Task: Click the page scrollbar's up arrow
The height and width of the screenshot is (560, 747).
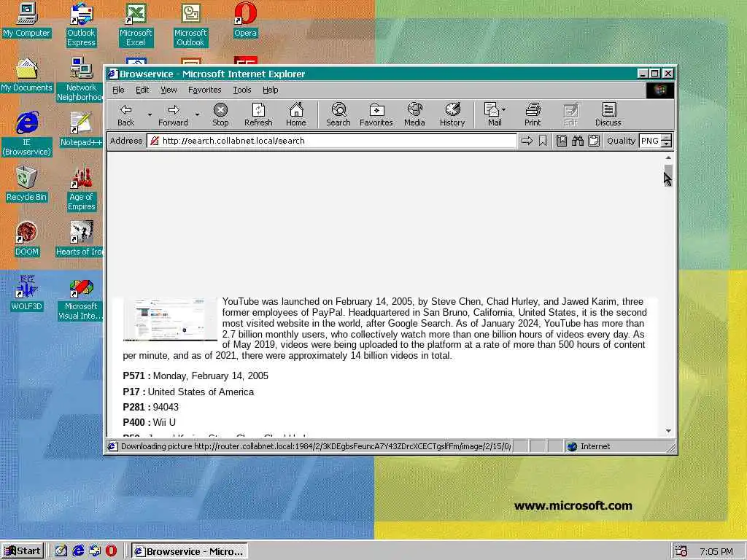Action: click(x=668, y=157)
